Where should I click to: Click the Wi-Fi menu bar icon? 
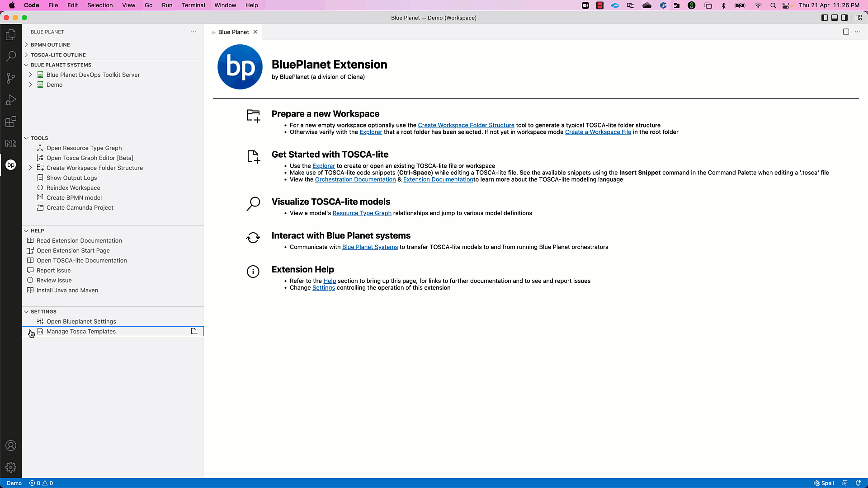(758, 5)
